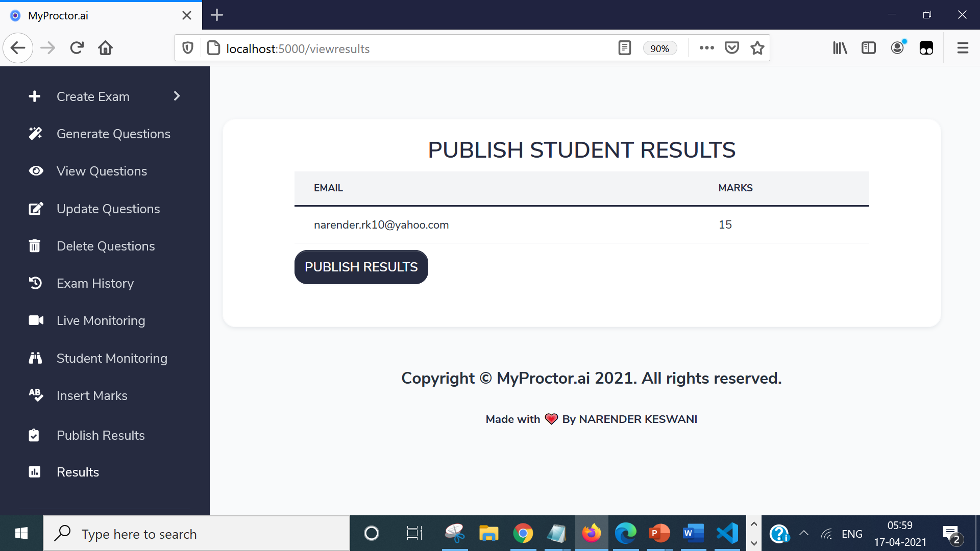Open the notification center
980x551 pixels.
pyautogui.click(x=952, y=535)
